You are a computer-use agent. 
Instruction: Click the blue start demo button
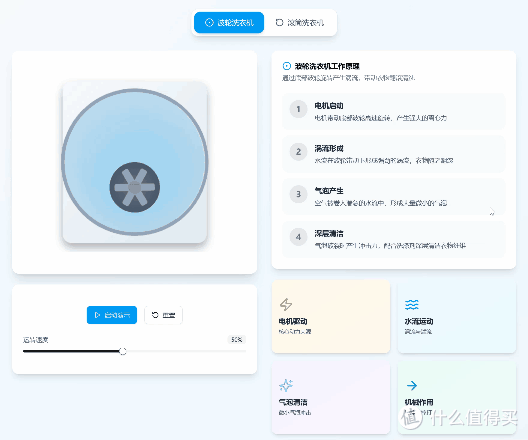coord(112,315)
